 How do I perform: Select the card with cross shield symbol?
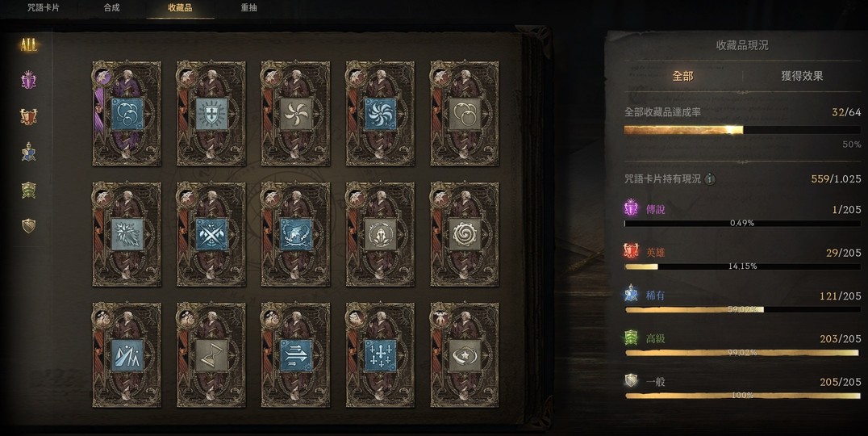211,114
